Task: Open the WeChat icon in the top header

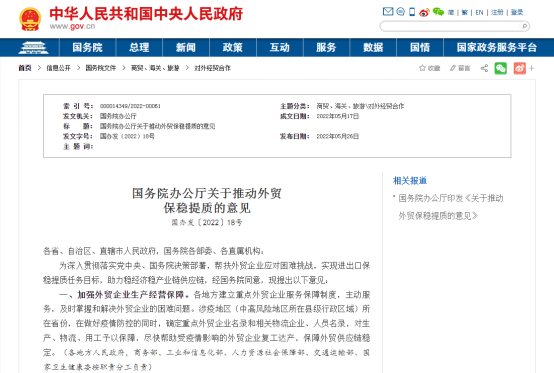Action: 438,12
